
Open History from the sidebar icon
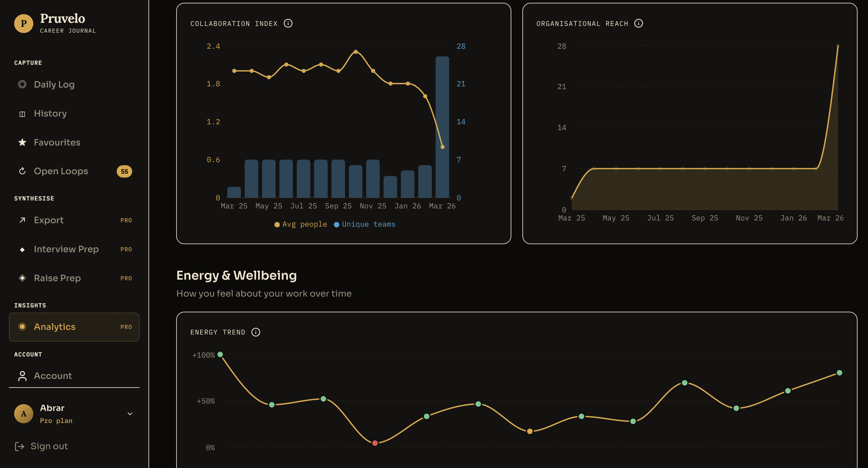pyautogui.click(x=22, y=114)
